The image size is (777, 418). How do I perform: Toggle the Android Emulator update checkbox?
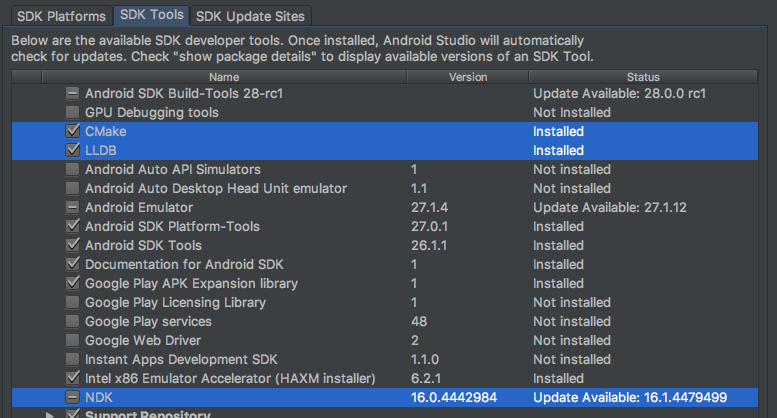(x=72, y=208)
